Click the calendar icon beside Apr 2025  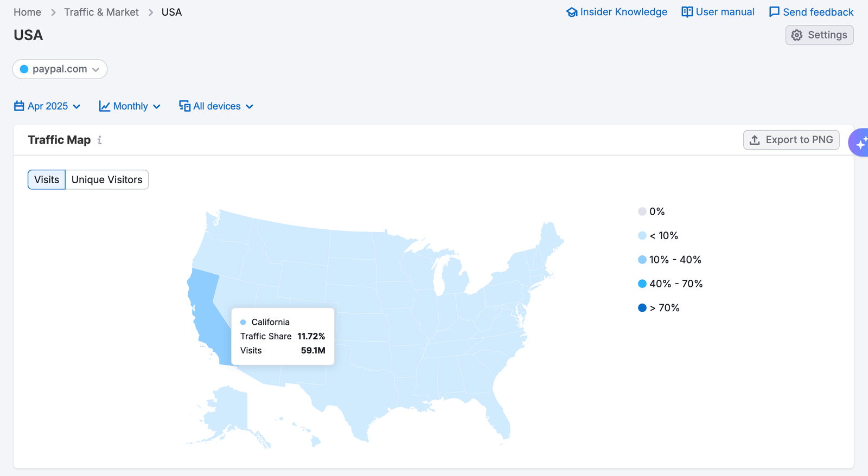19,106
